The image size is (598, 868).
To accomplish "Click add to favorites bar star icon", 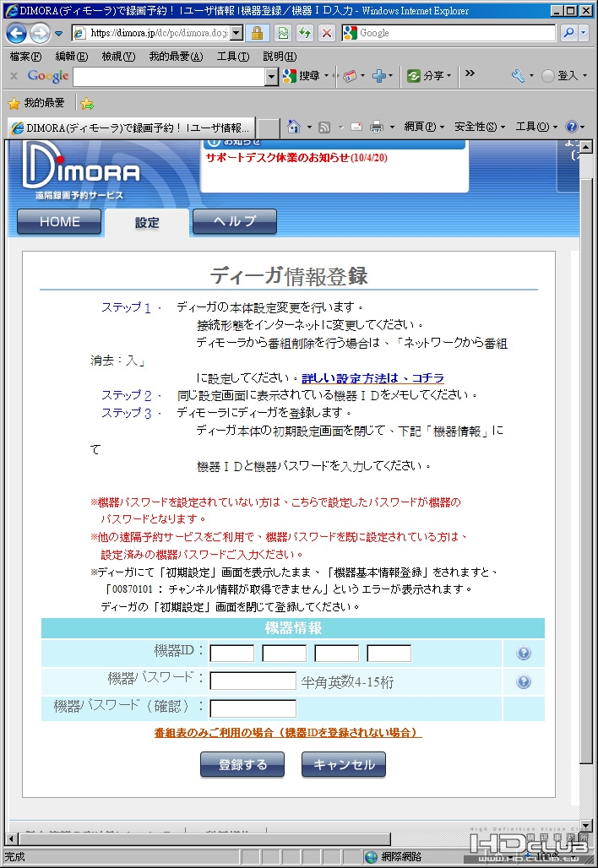I will (x=87, y=104).
